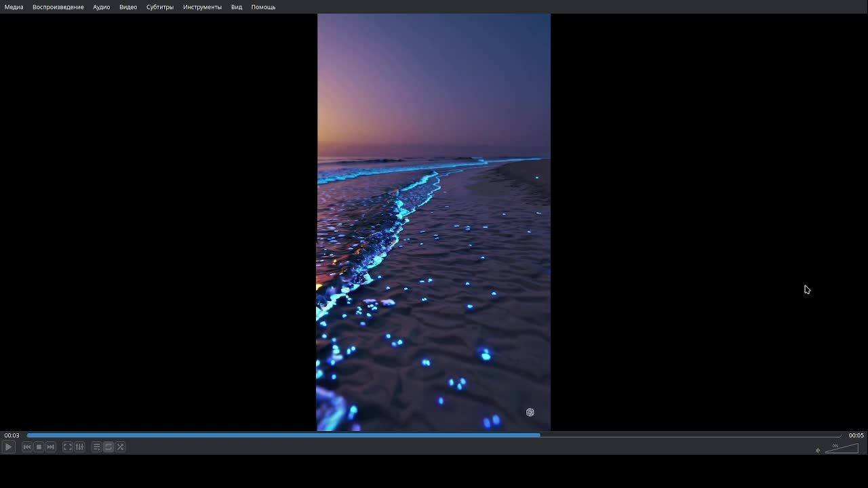Image resolution: width=868 pixels, height=488 pixels.
Task: Click the elapsed time 00:03 label
Action: coord(12,436)
